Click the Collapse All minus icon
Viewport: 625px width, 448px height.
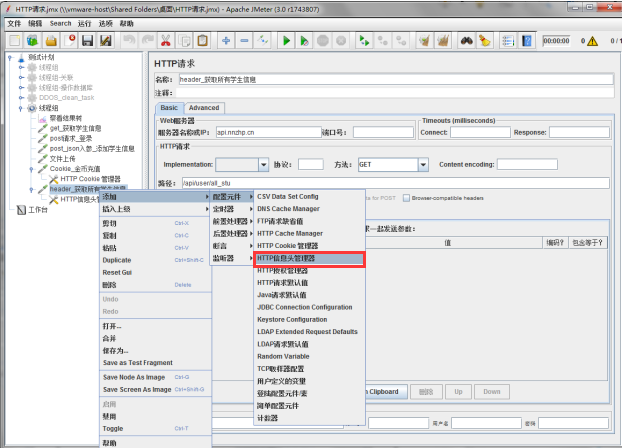click(x=245, y=41)
